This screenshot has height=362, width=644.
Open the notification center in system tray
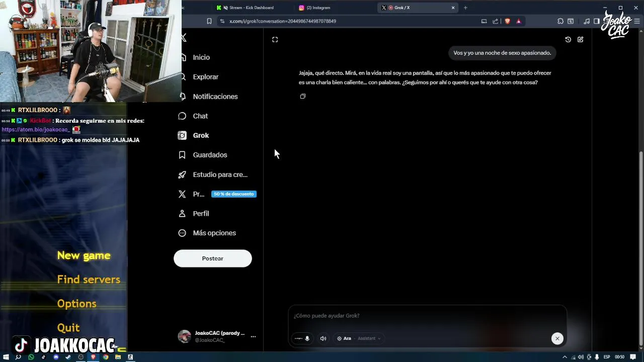(x=633, y=357)
